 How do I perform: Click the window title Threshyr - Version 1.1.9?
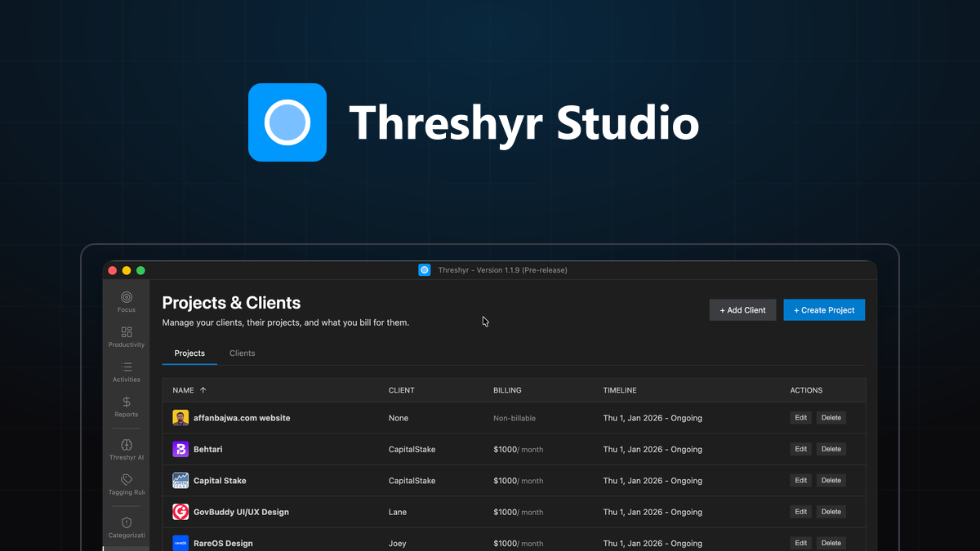[502, 270]
